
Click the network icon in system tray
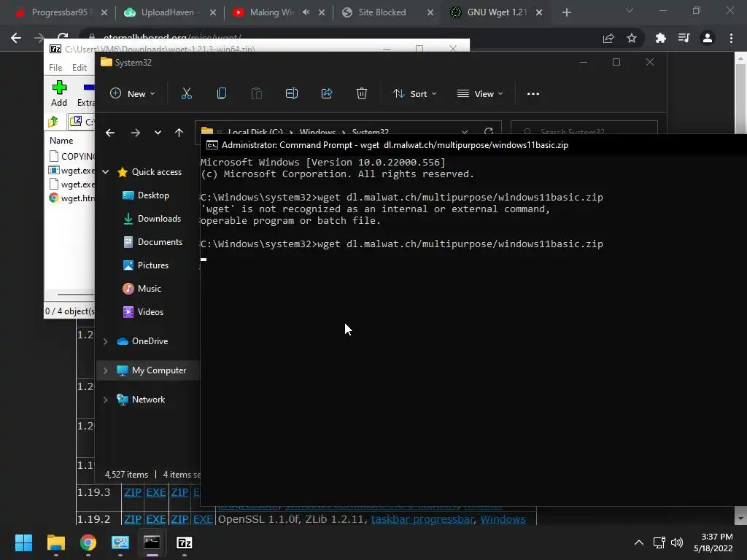[659, 542]
